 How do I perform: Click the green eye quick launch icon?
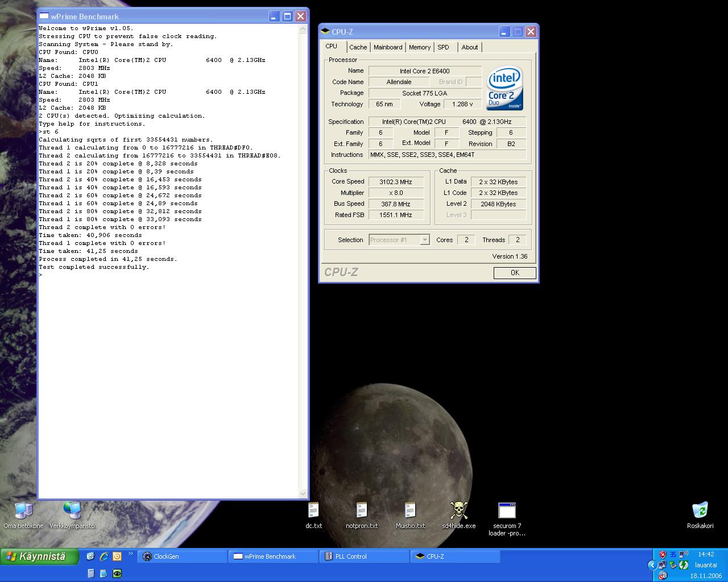(x=117, y=573)
